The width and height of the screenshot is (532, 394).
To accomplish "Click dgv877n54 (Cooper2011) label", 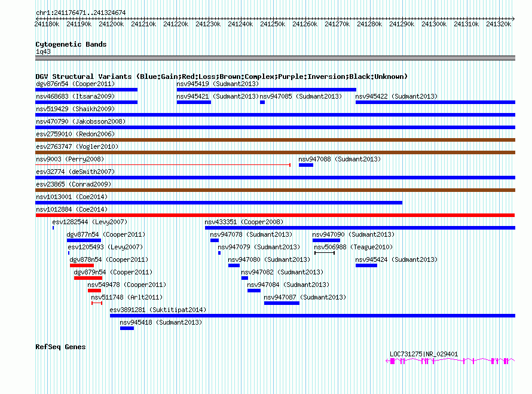I will 106,234.
